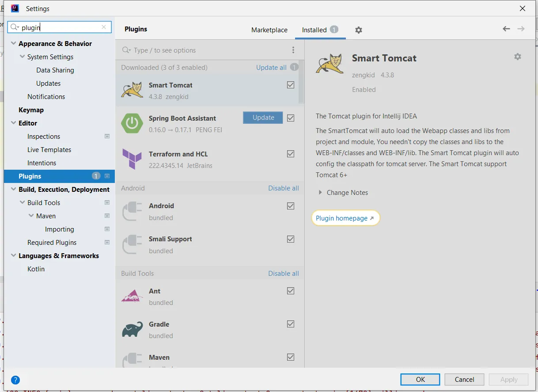Screen dimensions: 538x392
Task: Select the Data Sharing settings item
Action: (55, 70)
